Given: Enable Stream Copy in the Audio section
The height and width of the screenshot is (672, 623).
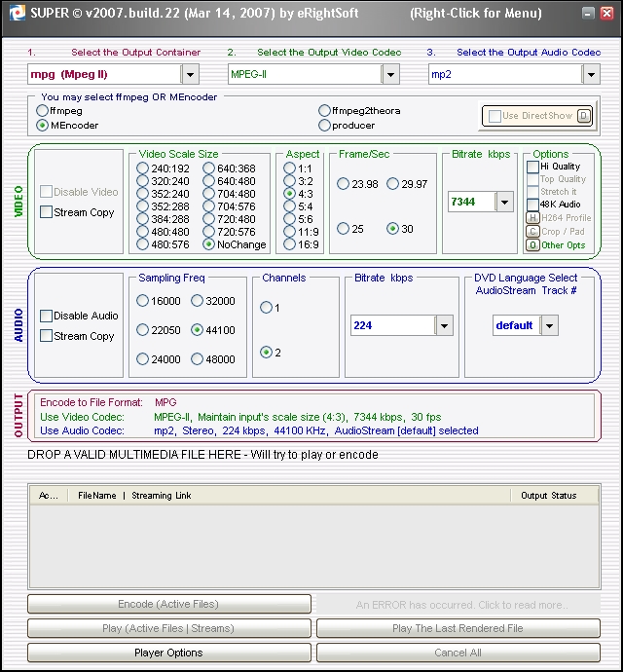Looking at the screenshot, I should (x=46, y=336).
